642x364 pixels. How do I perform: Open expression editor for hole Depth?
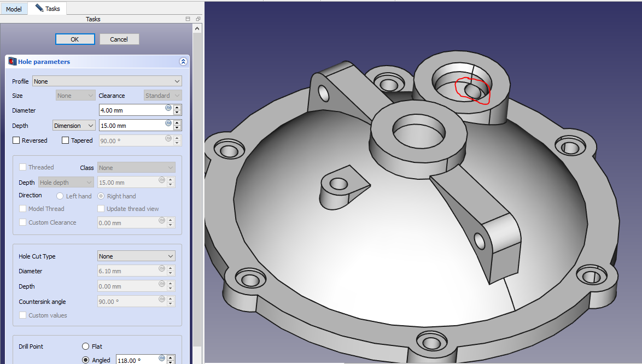pos(168,123)
